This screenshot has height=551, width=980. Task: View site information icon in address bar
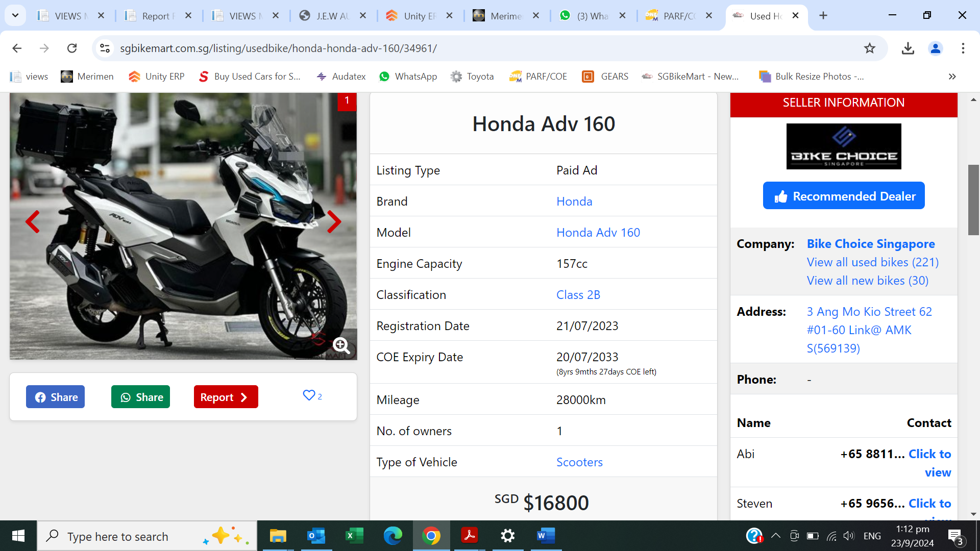click(105, 48)
